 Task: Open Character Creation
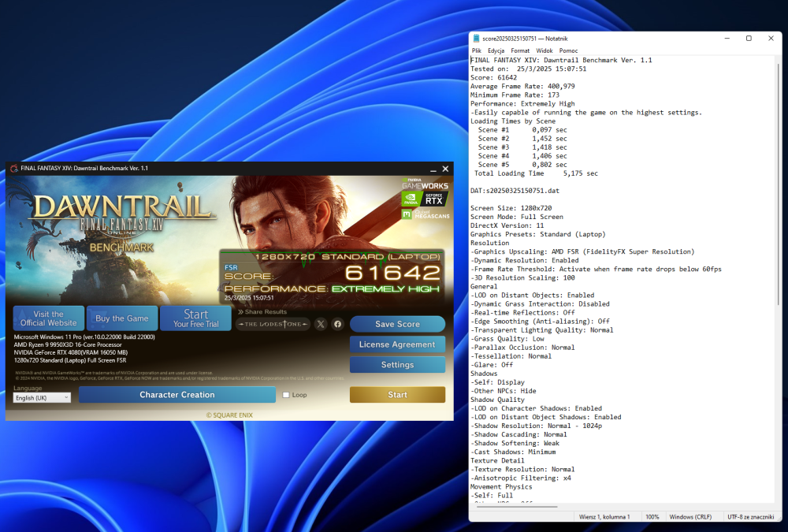pos(177,395)
